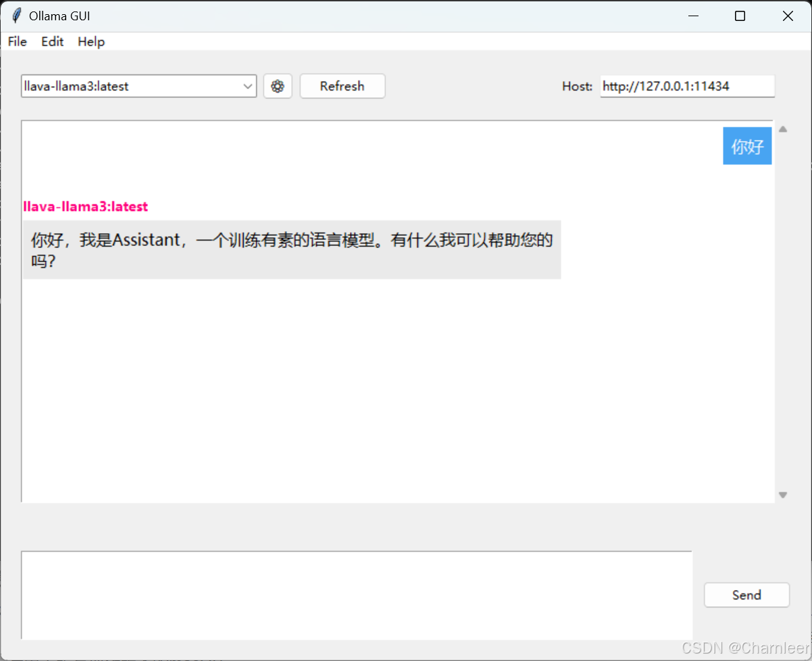Open the Help menu
Screen dimensions: 812x661
coord(91,42)
